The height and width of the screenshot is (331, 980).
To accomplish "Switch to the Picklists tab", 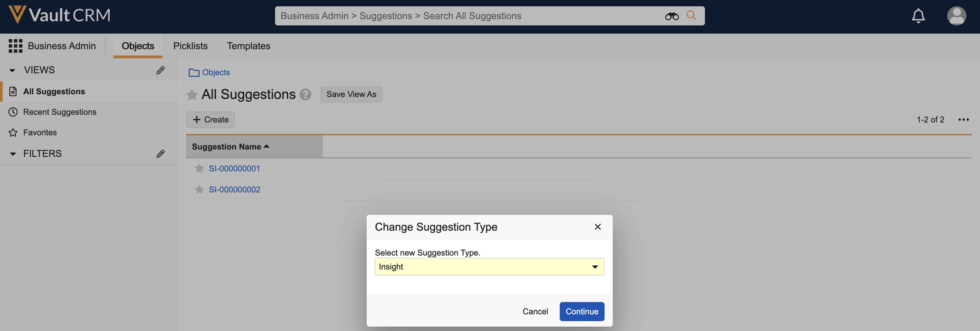I will click(x=190, y=46).
